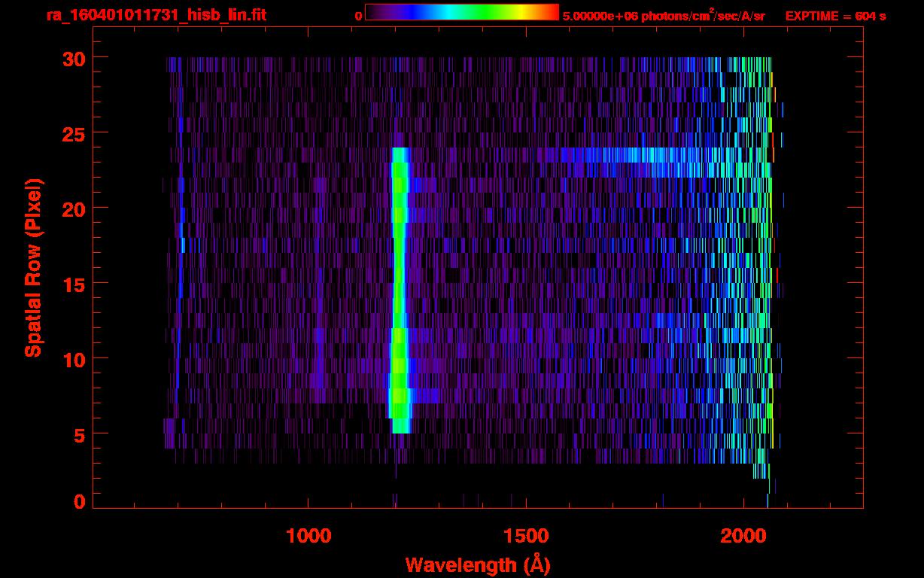The height and width of the screenshot is (578, 924).
Task: Click the colorbar minimum label 0
Action: point(358,16)
